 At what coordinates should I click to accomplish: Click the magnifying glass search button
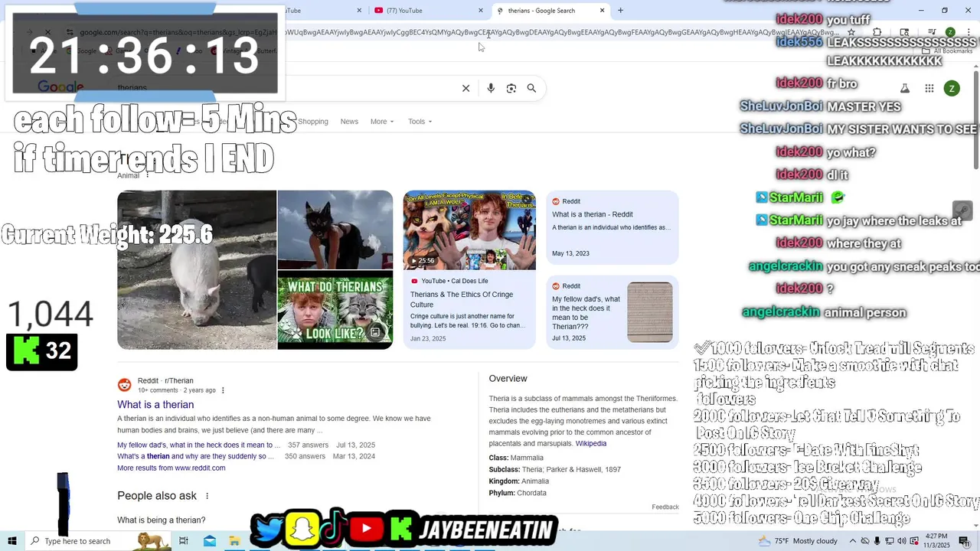coord(531,88)
